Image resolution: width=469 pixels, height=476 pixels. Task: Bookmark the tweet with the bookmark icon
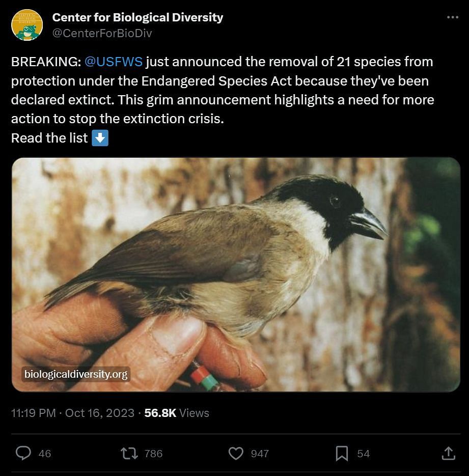[x=342, y=454]
